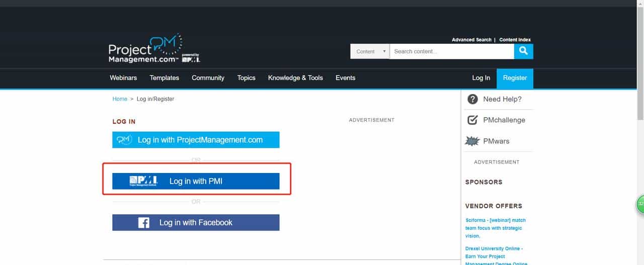
Task: Open the Content search scope dropdown
Action: coord(370,51)
